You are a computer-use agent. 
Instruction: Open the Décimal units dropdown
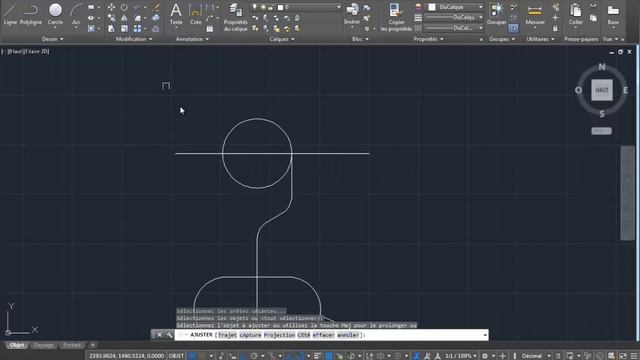[x=536, y=356]
